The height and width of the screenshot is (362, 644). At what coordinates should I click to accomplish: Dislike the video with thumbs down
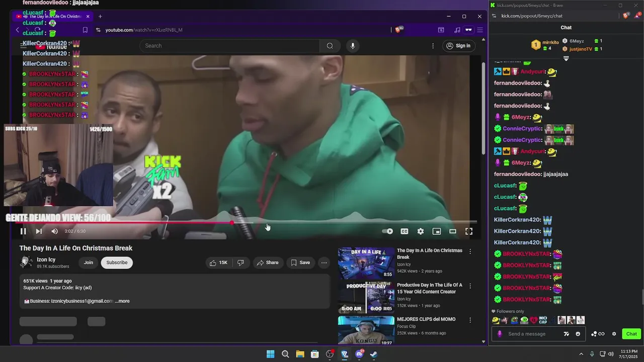[x=240, y=262]
